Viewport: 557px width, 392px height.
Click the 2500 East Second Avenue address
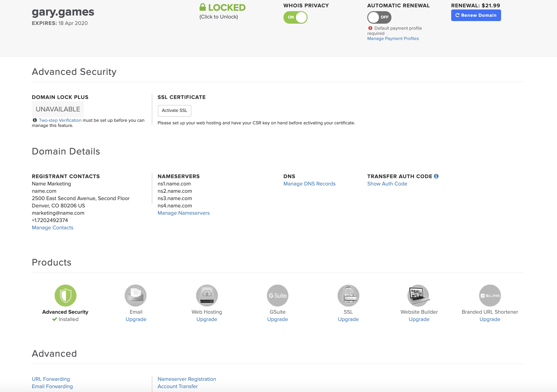pos(81,198)
